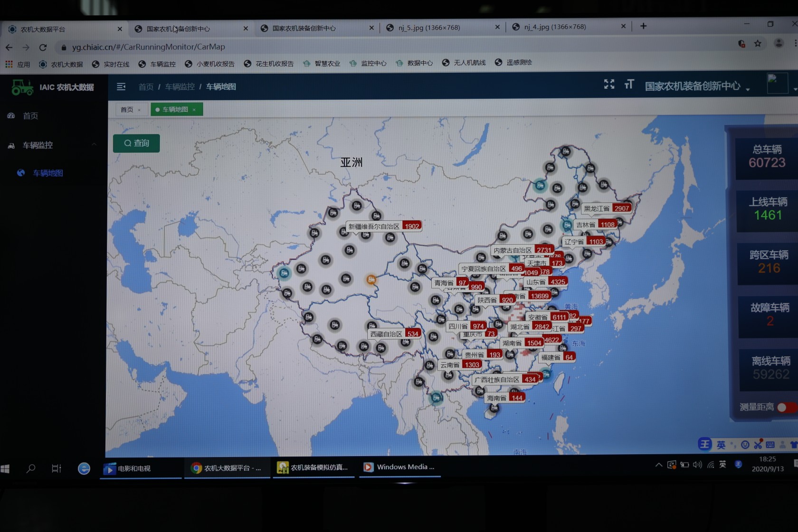Click the 黑龙江省 2907 map label

coord(607,209)
